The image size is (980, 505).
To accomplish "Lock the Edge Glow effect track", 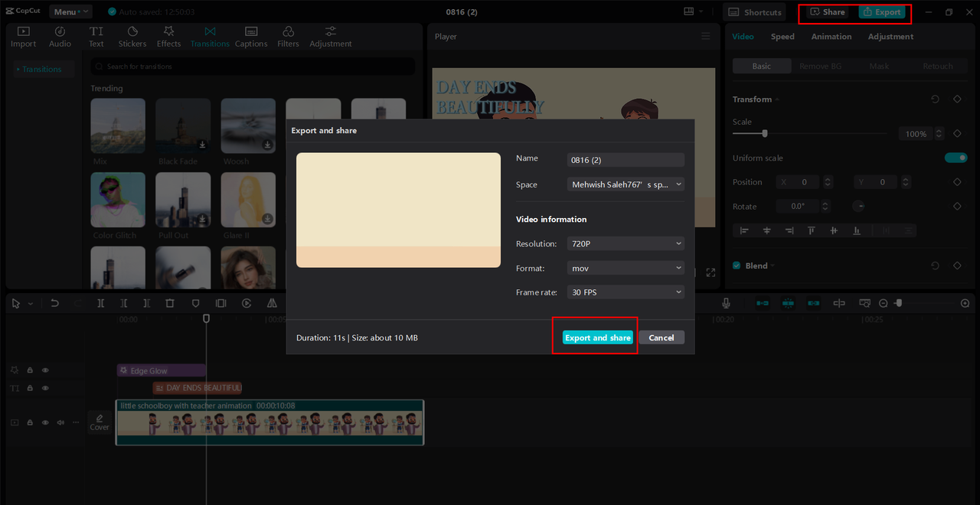I will tap(30, 370).
